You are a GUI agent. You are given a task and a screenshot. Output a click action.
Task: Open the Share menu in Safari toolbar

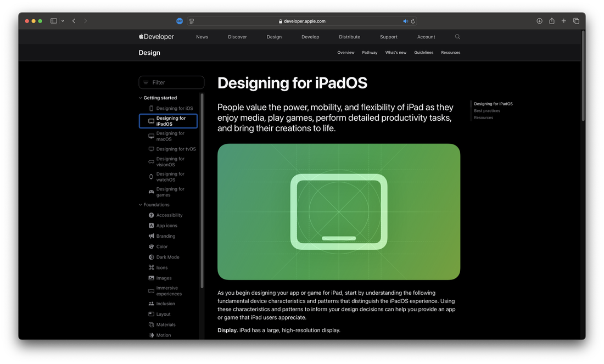pyautogui.click(x=552, y=21)
